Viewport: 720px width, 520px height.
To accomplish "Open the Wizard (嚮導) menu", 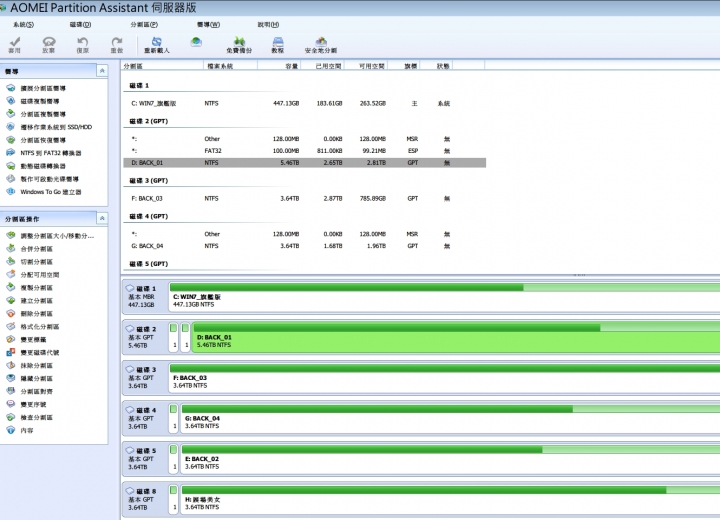I will click(208, 24).
